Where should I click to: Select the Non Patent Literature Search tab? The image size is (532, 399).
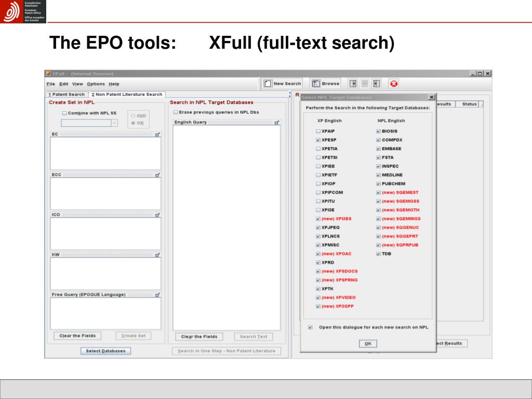pyautogui.click(x=127, y=95)
